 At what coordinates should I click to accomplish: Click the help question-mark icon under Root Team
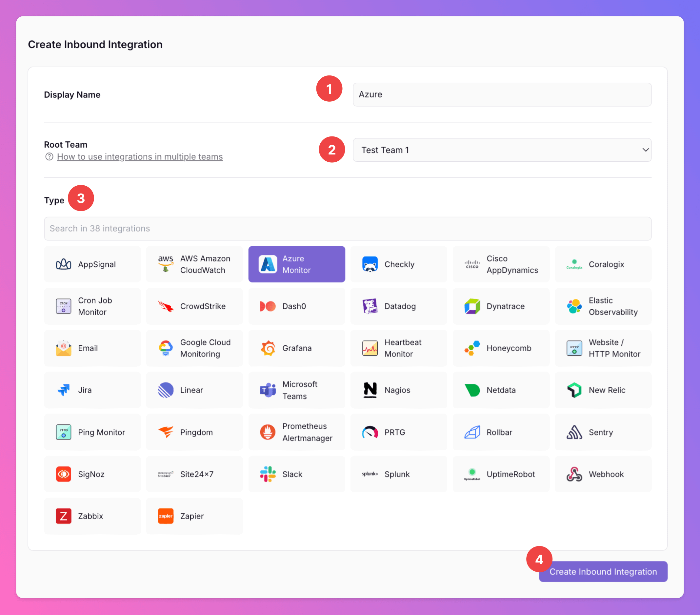(49, 156)
